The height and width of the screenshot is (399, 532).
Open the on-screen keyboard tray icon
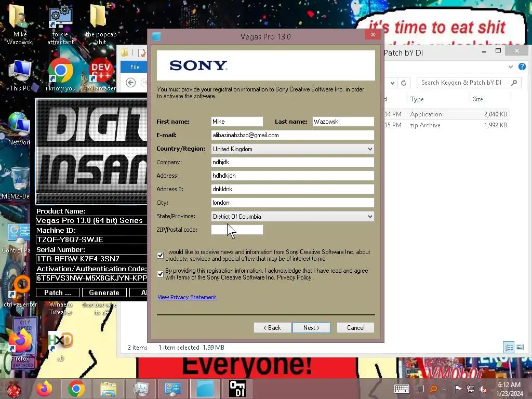(x=402, y=389)
